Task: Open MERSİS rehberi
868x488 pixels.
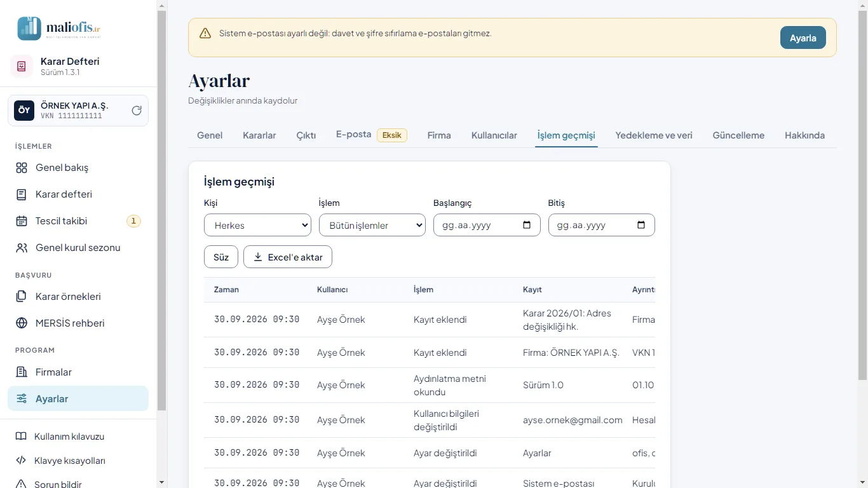Action: point(78,323)
